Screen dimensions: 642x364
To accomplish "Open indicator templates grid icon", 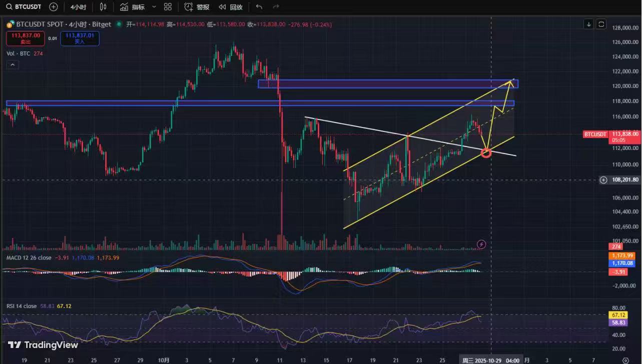I will click(168, 7).
